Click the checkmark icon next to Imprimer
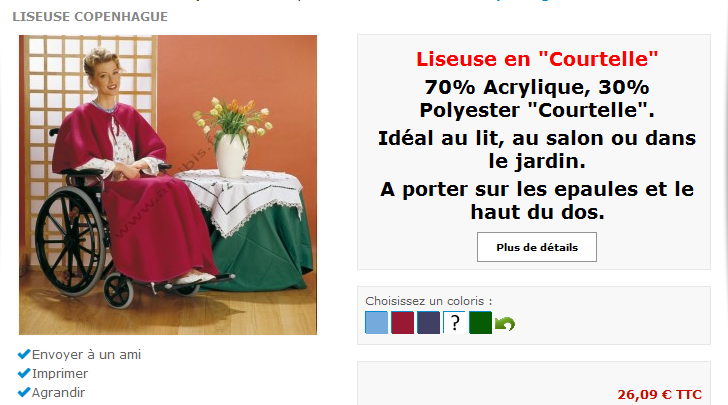728x405 pixels. pyautogui.click(x=24, y=373)
